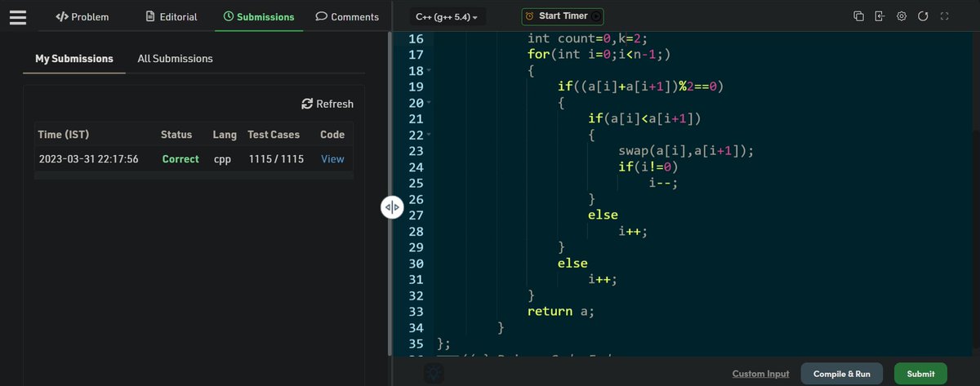Click the submission time 2023-03-31 22:17:56
This screenshot has width=980, height=386.
click(x=88, y=159)
